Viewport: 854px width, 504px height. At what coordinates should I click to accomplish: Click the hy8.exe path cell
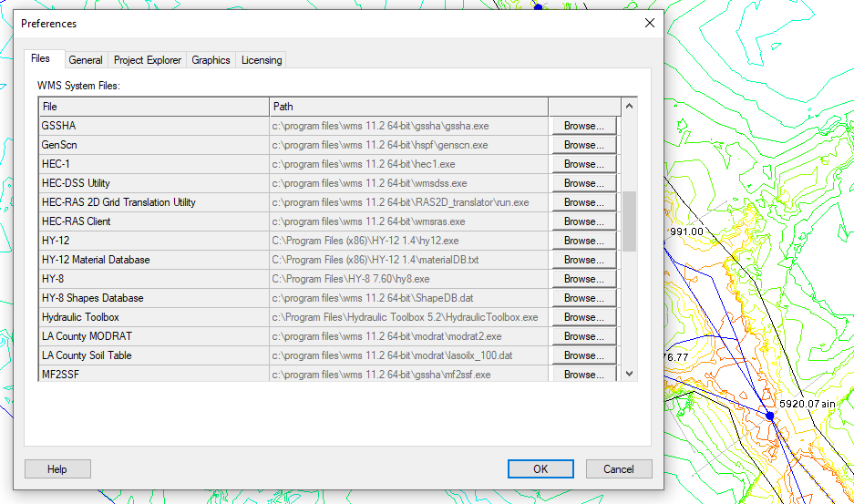(409, 279)
